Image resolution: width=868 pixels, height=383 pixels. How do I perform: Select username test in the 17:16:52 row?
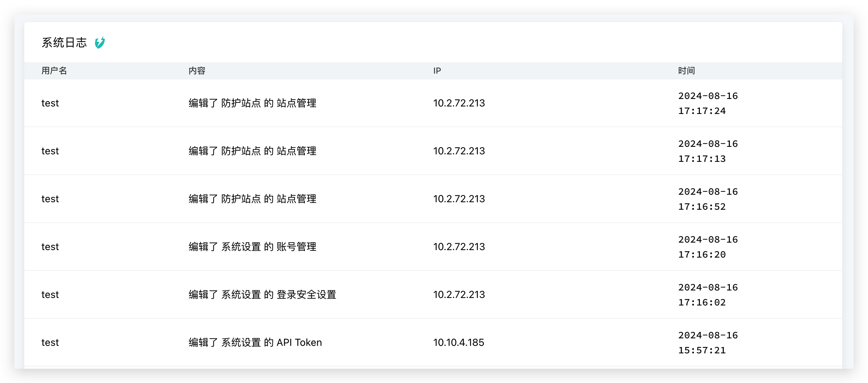pyautogui.click(x=50, y=199)
